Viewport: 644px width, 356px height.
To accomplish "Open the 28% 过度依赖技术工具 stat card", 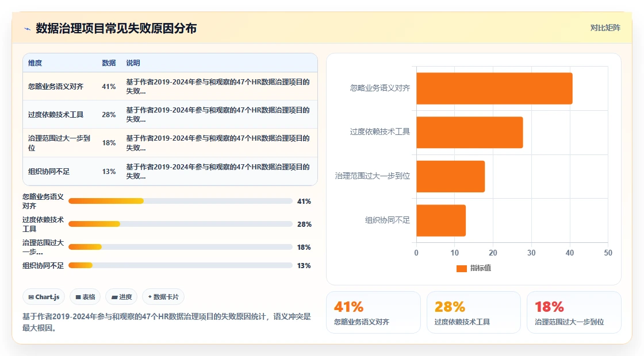I will click(474, 312).
